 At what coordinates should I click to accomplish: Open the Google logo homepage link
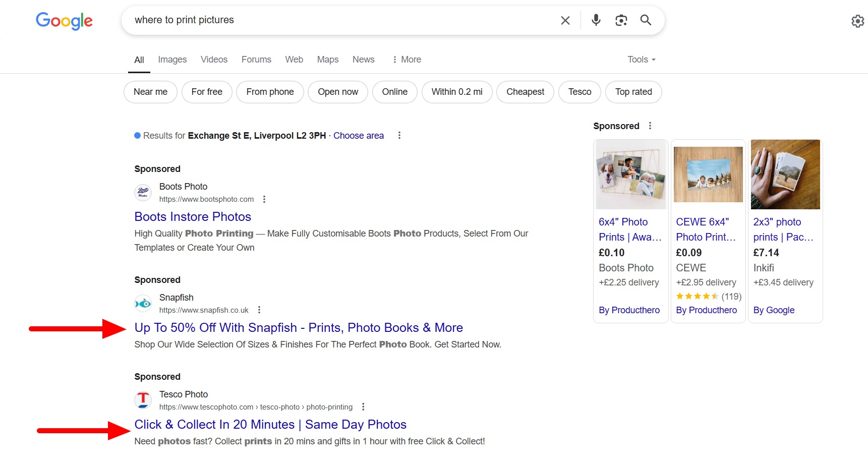[64, 21]
